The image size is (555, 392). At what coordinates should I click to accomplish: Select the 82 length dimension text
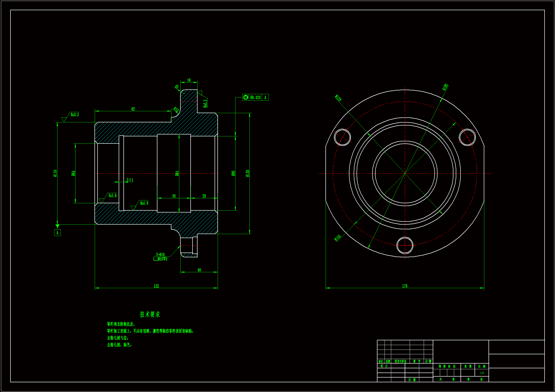pos(133,109)
